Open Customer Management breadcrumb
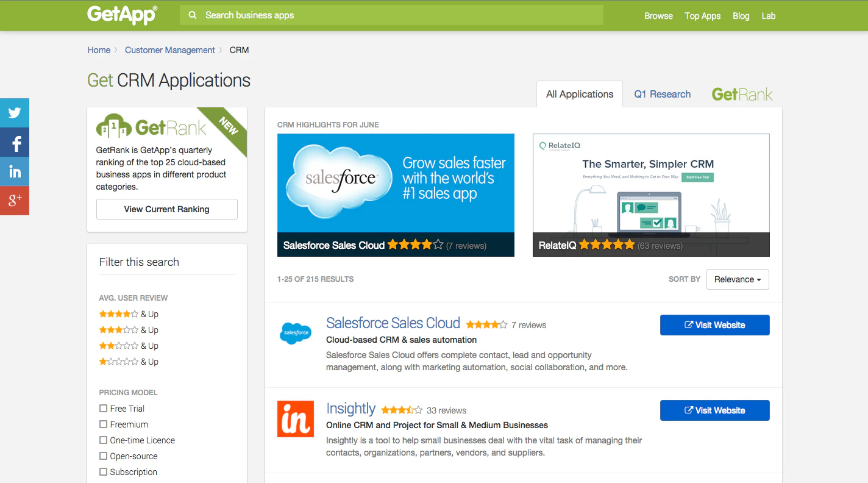The width and height of the screenshot is (868, 483). click(169, 50)
